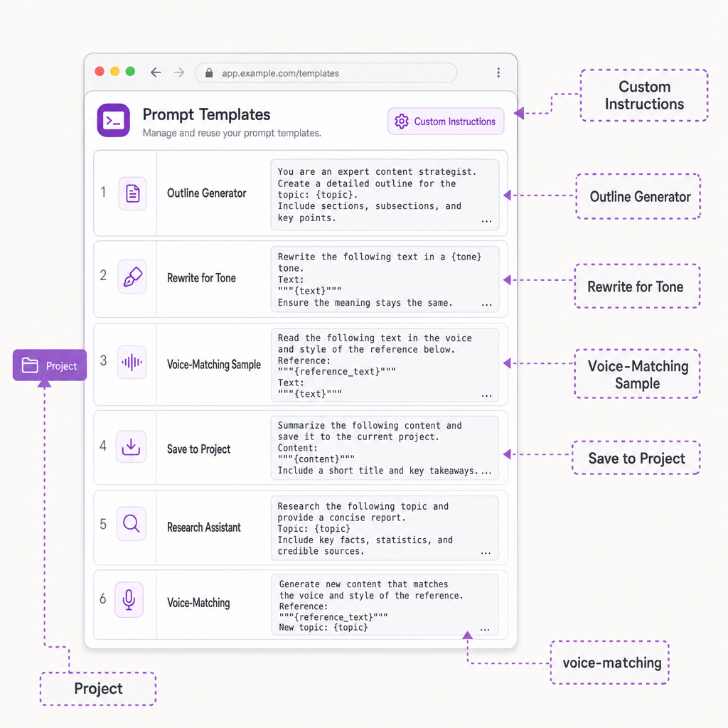Image resolution: width=728 pixels, height=728 pixels.
Task: Click prompt text 'Rewrite the following text in a {tone}'
Action: (x=380, y=257)
